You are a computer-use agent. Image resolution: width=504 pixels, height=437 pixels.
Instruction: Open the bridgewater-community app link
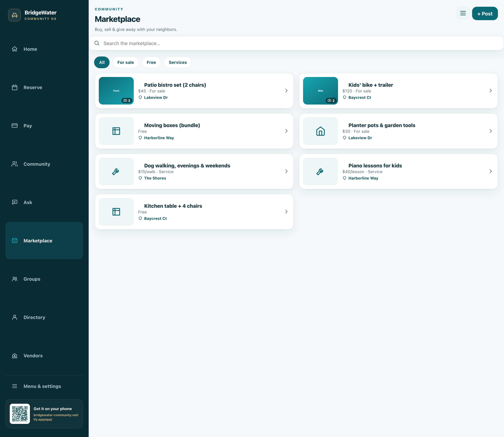click(x=56, y=417)
